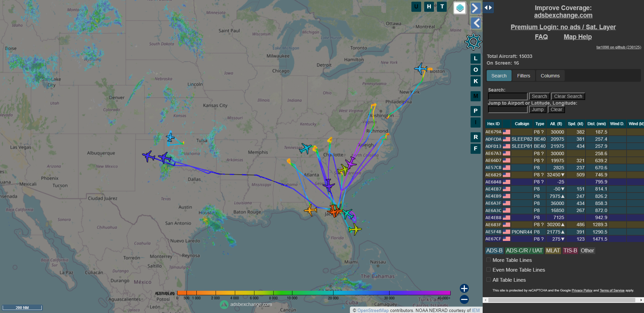Toggle the H map button
This screenshot has width=644, height=313.
pyautogui.click(x=429, y=6)
